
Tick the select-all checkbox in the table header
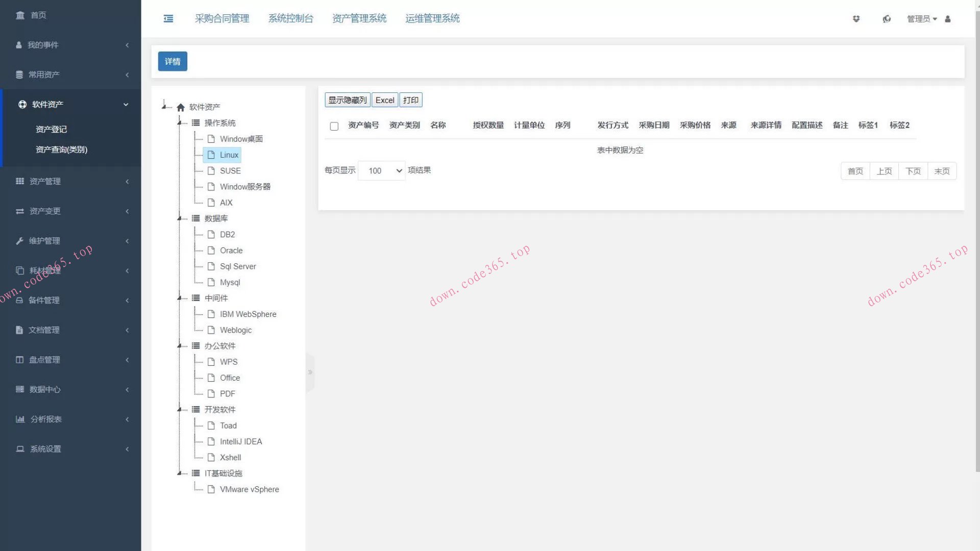pyautogui.click(x=334, y=126)
